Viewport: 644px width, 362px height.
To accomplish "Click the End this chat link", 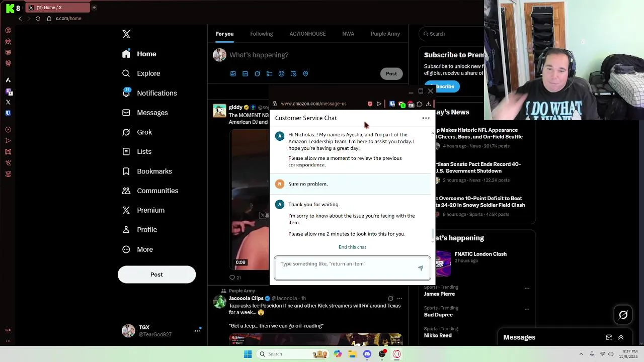I will pyautogui.click(x=352, y=247).
